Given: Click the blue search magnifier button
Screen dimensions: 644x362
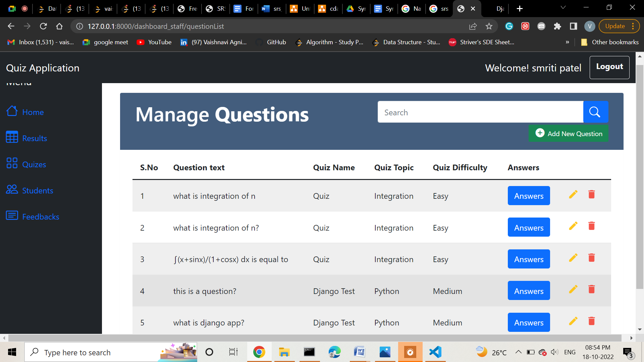Looking at the screenshot, I should [595, 112].
